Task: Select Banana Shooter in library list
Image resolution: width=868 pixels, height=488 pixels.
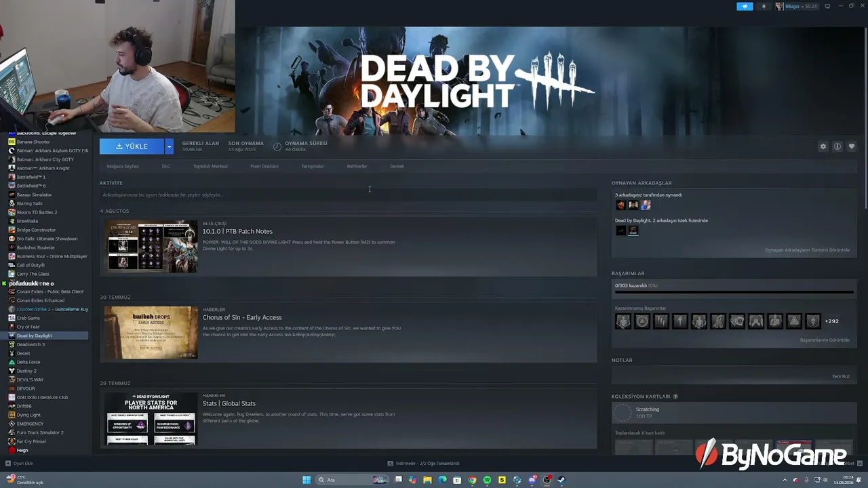Action: (x=33, y=142)
